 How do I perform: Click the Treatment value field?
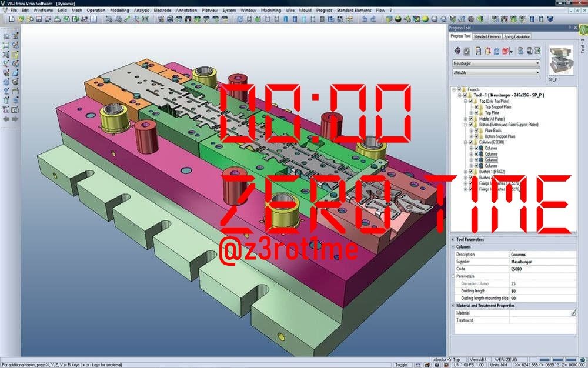[543, 320]
